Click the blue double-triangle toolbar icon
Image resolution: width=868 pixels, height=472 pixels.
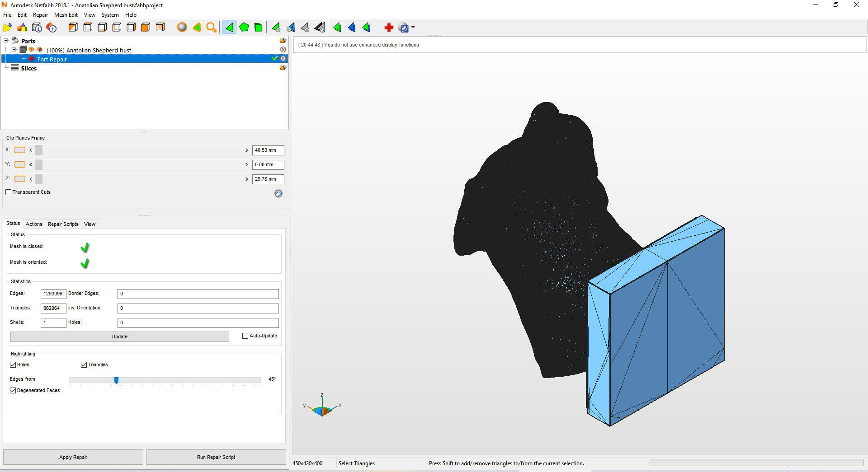(352, 28)
